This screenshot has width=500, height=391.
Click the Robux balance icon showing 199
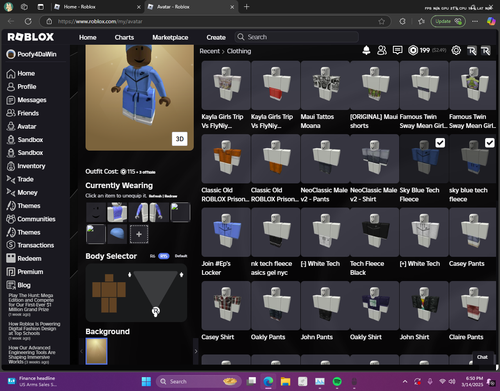pyautogui.click(x=413, y=50)
